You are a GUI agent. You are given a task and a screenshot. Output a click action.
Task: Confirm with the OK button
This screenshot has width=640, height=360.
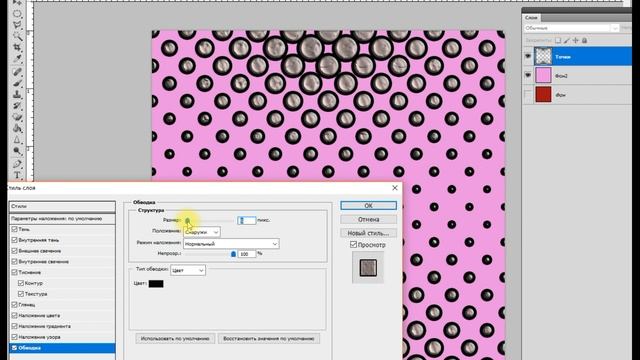pyautogui.click(x=368, y=205)
